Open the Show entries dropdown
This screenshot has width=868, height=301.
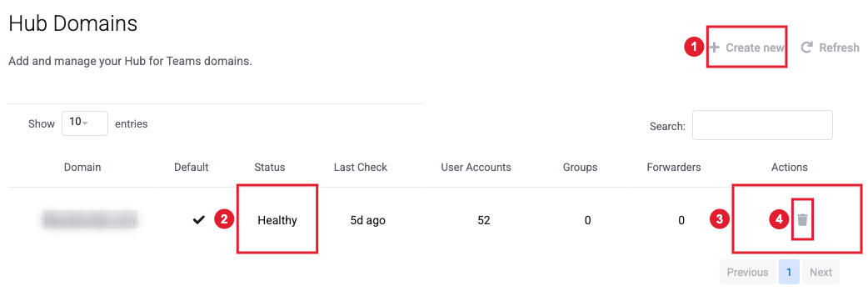(85, 123)
